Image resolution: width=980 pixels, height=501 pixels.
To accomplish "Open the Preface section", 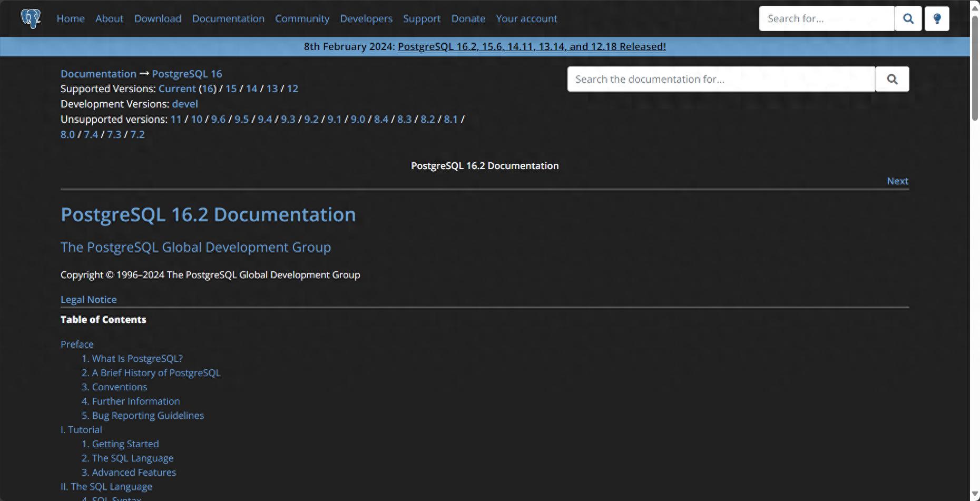I will pyautogui.click(x=77, y=344).
